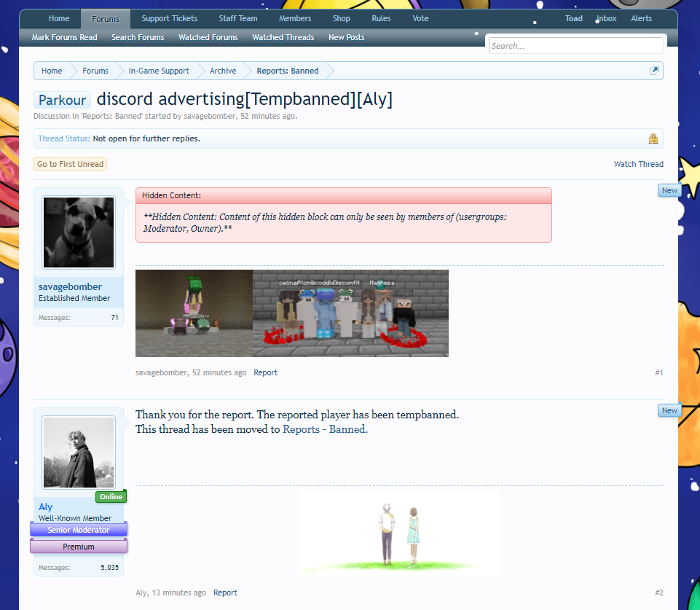Click the Thread Status label
The height and width of the screenshot is (610, 700).
[x=64, y=138]
